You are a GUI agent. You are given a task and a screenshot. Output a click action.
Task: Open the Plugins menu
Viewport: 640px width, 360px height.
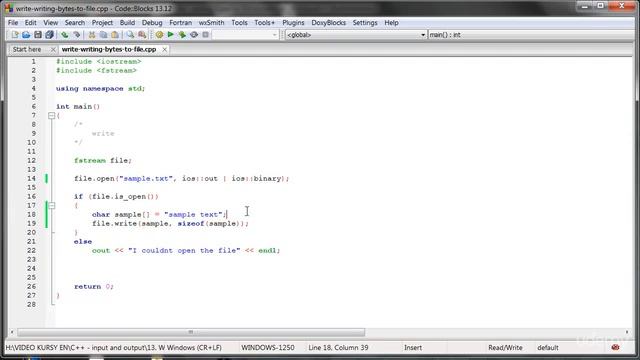click(293, 22)
